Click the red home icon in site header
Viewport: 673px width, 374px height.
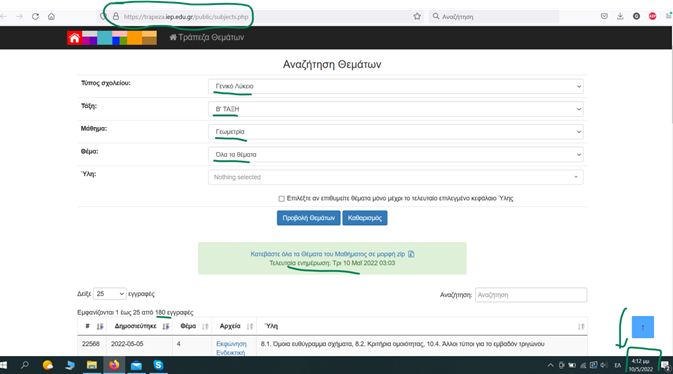click(x=74, y=38)
